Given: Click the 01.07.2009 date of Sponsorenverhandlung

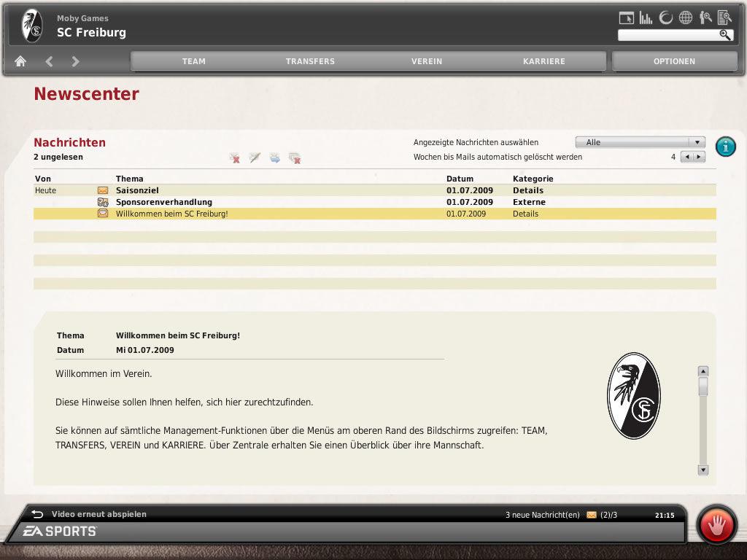Looking at the screenshot, I should coord(470,202).
